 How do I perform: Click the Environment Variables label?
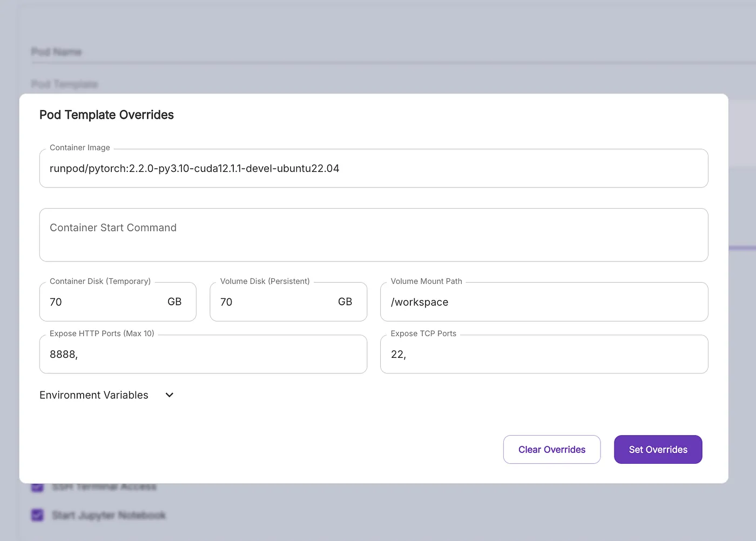(x=94, y=395)
